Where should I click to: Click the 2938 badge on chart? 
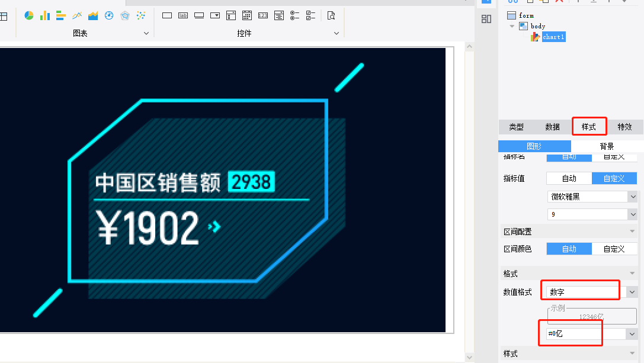[251, 182]
